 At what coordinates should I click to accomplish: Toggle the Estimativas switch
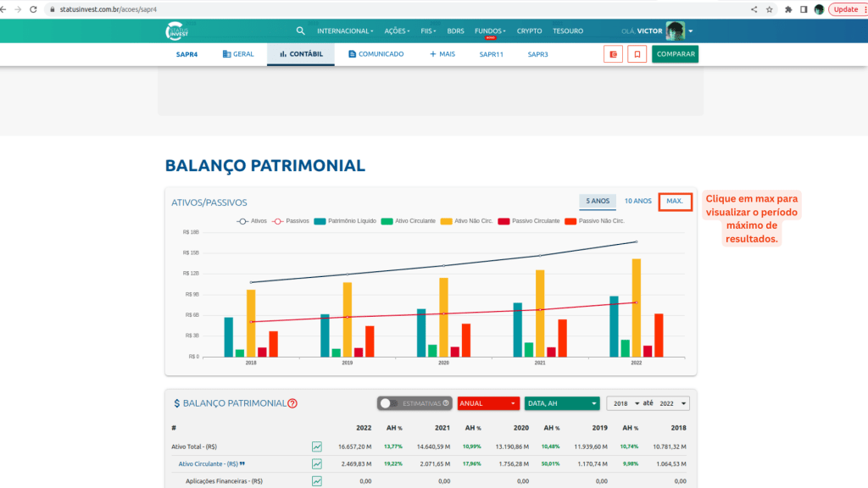pos(389,404)
